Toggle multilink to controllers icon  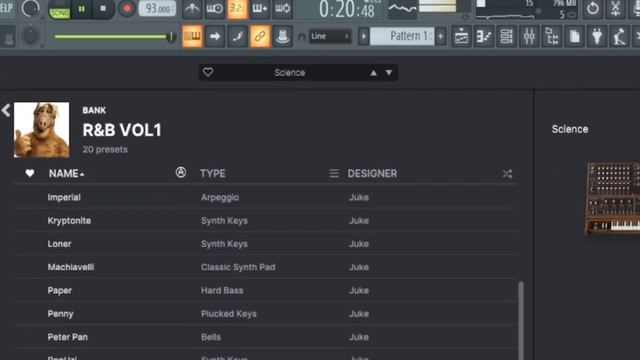click(x=260, y=36)
